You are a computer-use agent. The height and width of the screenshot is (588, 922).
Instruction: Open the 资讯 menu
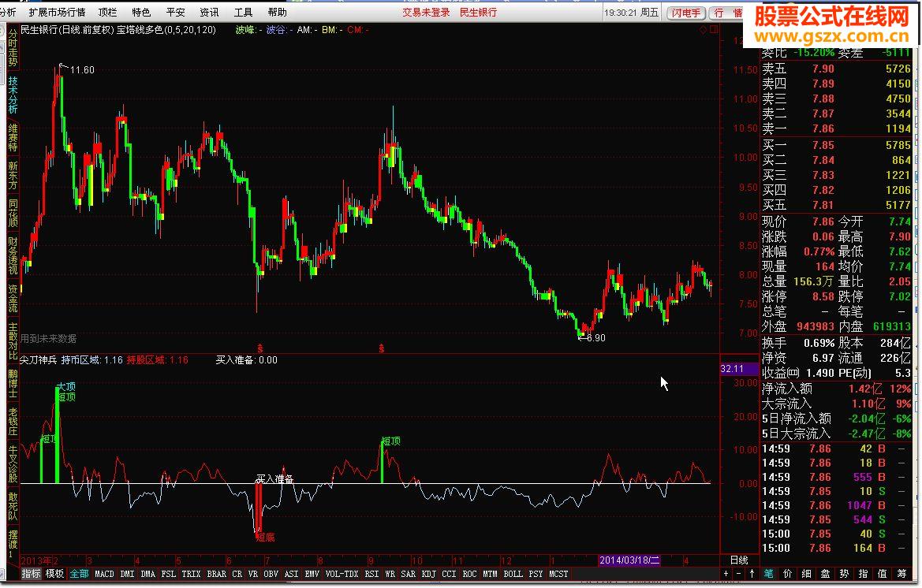pos(209,12)
